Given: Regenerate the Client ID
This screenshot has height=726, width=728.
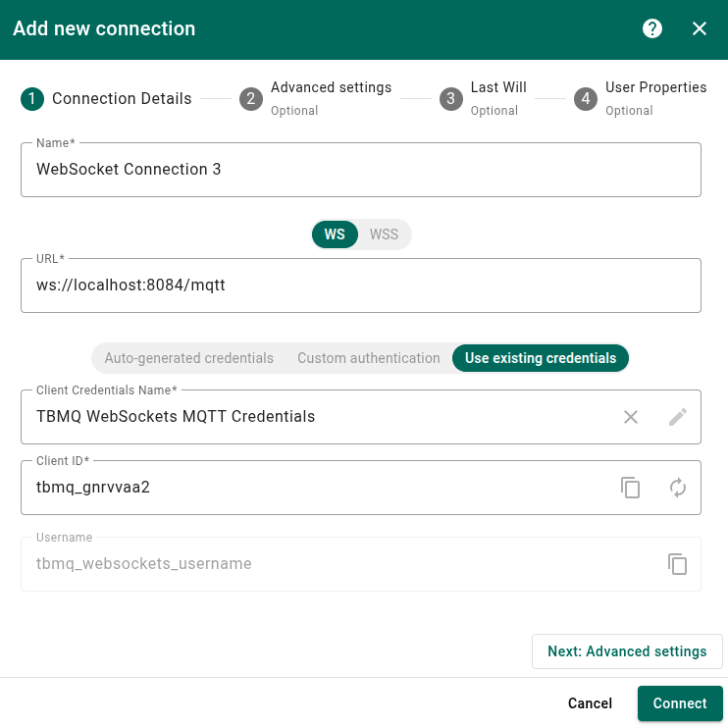Looking at the screenshot, I should (678, 488).
